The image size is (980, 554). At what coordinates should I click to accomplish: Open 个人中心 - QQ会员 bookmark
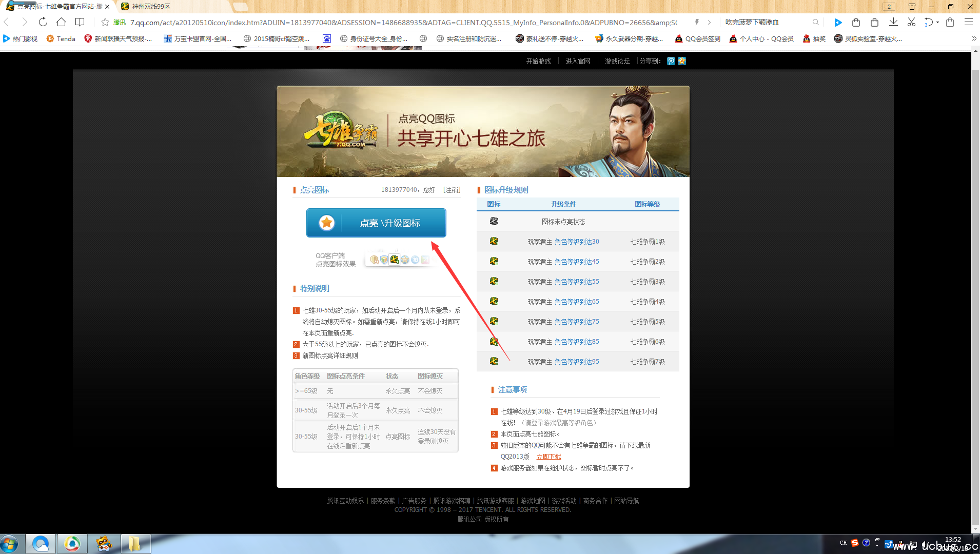761,38
